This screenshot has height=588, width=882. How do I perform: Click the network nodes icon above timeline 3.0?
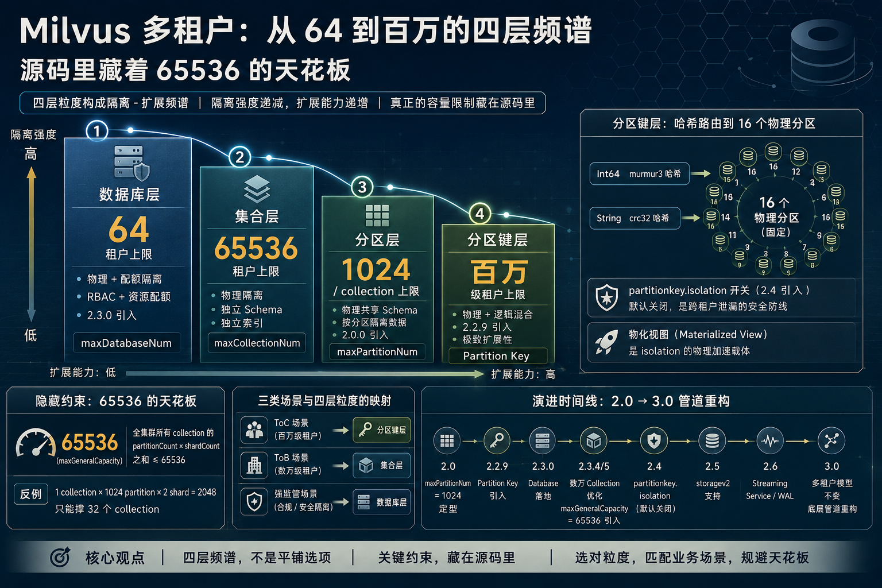831,441
